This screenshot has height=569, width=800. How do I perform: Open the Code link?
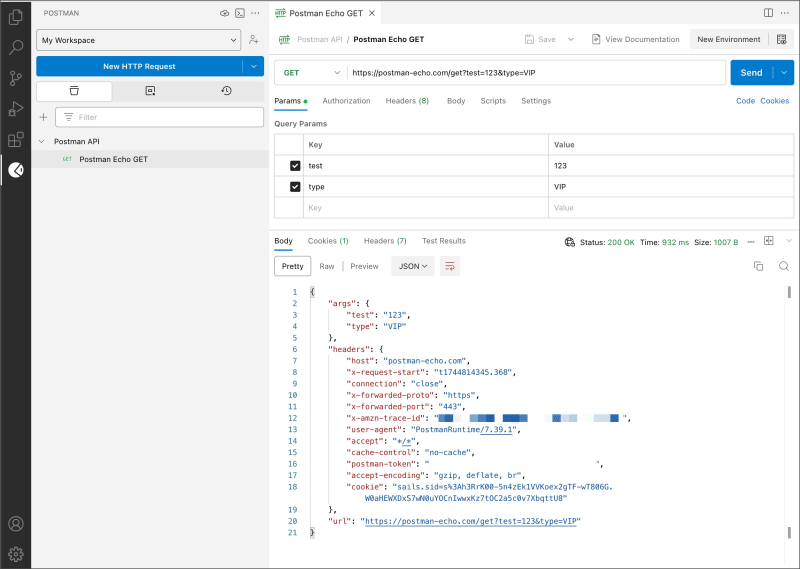(745, 101)
